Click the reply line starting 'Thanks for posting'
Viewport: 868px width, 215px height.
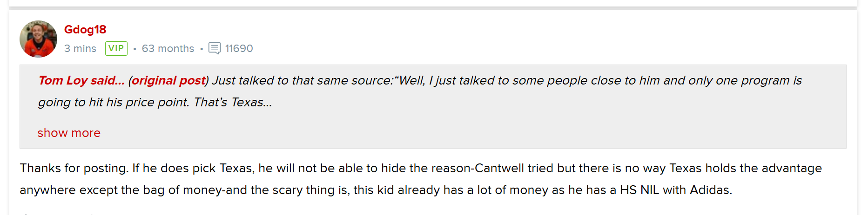[421, 168]
